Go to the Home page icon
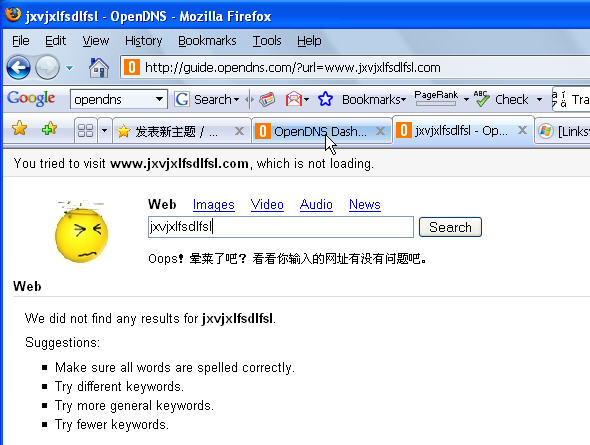This screenshot has height=445, width=590. 99,68
